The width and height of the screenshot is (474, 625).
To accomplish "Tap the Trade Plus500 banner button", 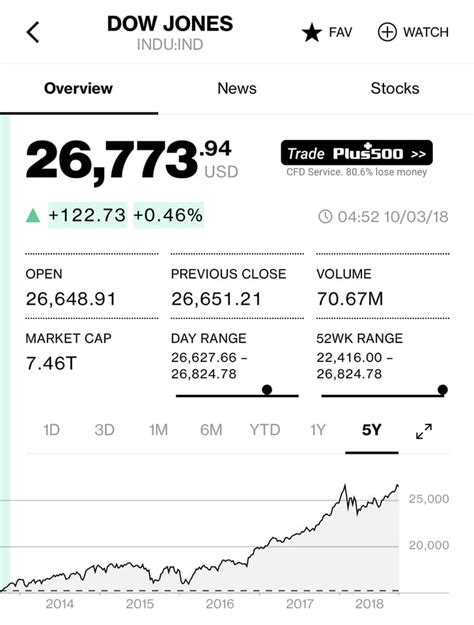I will 356,153.
